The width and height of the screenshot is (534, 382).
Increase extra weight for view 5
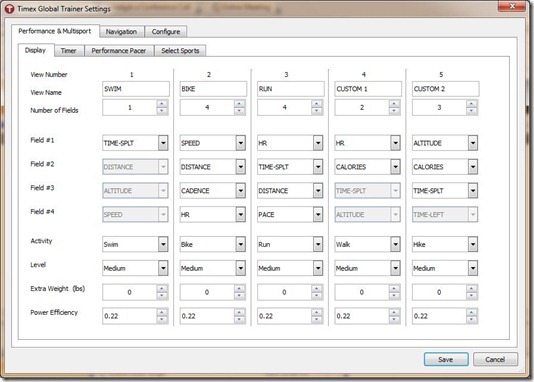tap(472, 288)
